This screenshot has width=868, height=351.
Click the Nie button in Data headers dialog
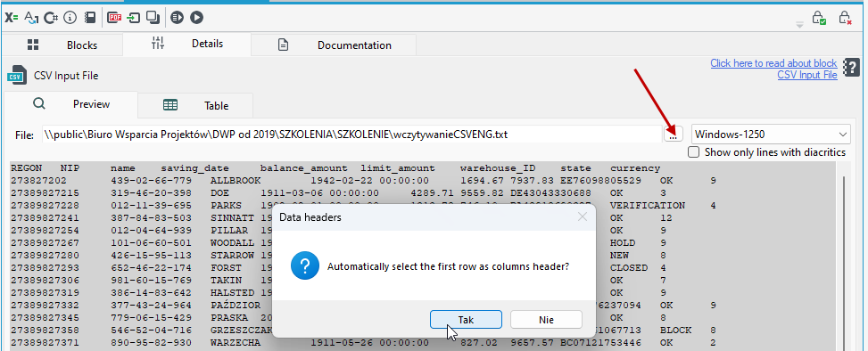[x=546, y=320]
